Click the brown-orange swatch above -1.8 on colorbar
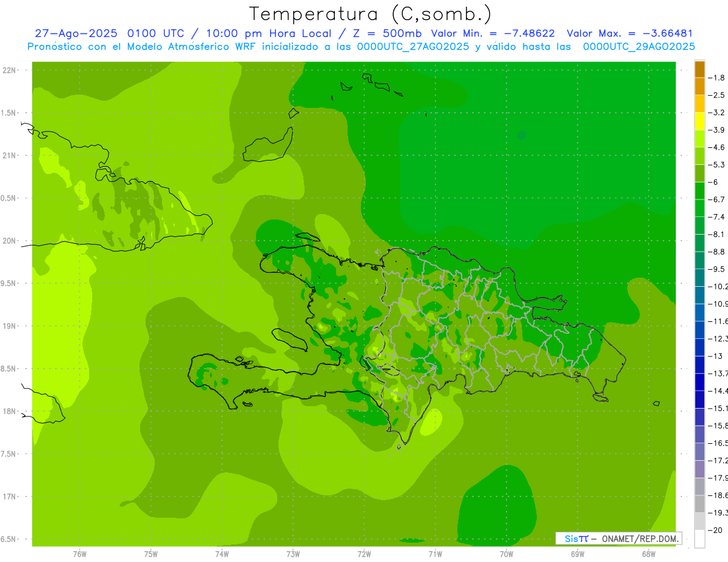728x562 pixels. point(699,70)
